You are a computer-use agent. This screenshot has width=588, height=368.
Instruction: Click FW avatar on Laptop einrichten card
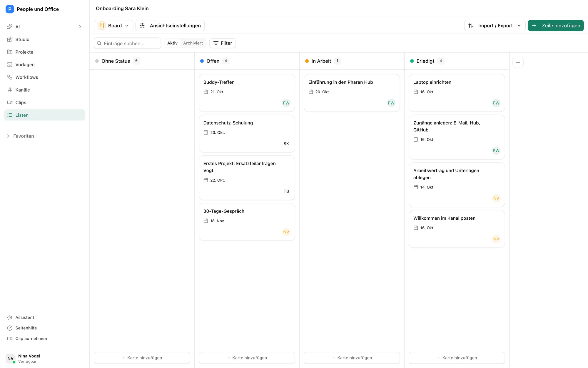pyautogui.click(x=496, y=103)
